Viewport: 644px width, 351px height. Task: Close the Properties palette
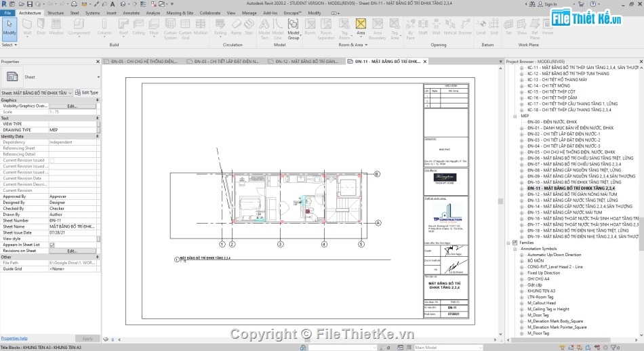(x=98, y=62)
